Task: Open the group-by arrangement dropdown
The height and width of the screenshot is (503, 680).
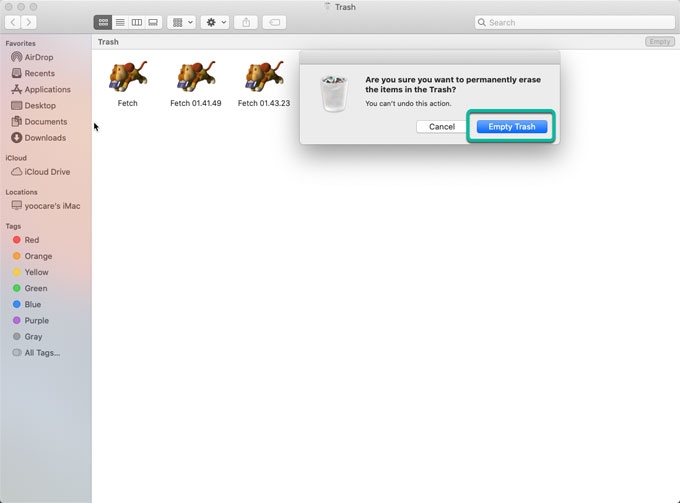Action: 181,22
